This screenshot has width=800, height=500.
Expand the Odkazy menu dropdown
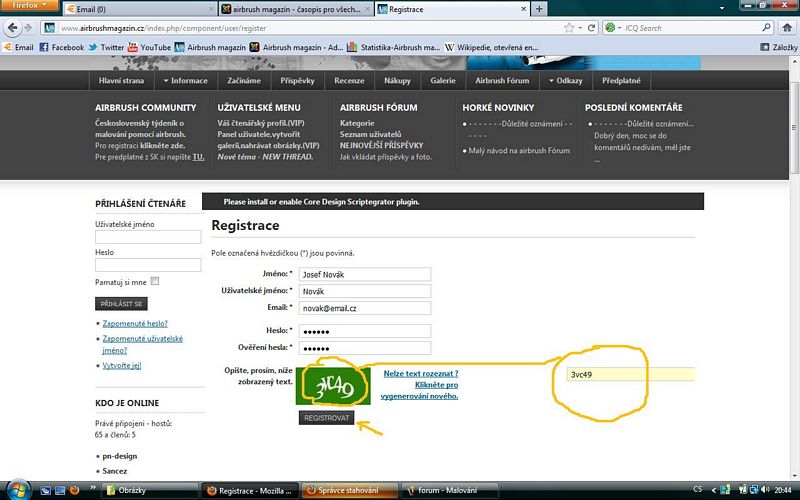click(x=565, y=81)
